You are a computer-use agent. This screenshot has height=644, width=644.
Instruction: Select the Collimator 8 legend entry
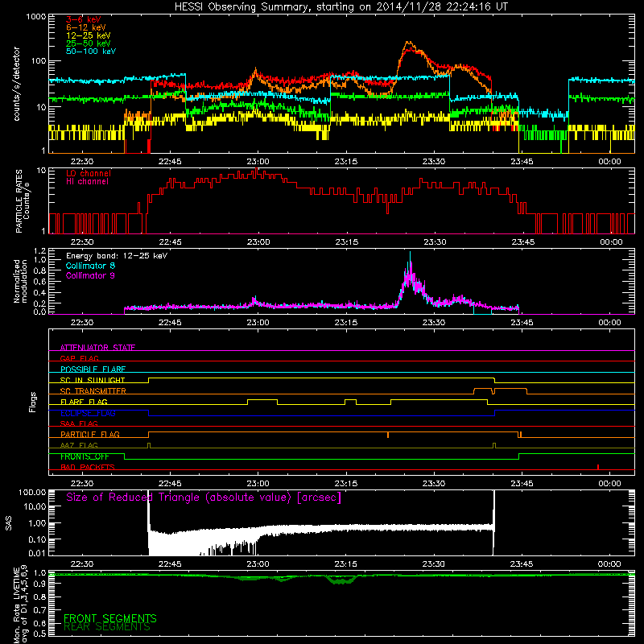pyautogui.click(x=90, y=266)
